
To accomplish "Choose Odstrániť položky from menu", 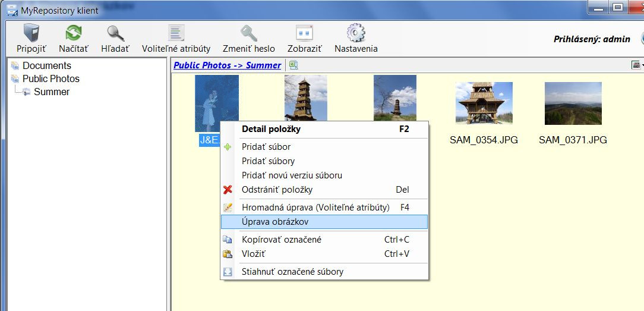I will (x=324, y=190).
